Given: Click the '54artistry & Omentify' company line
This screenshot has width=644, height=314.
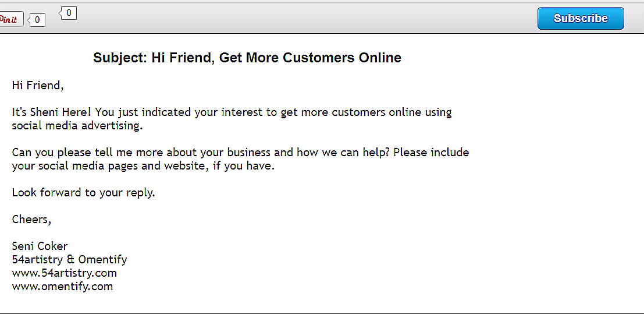Looking at the screenshot, I should 69,260.
